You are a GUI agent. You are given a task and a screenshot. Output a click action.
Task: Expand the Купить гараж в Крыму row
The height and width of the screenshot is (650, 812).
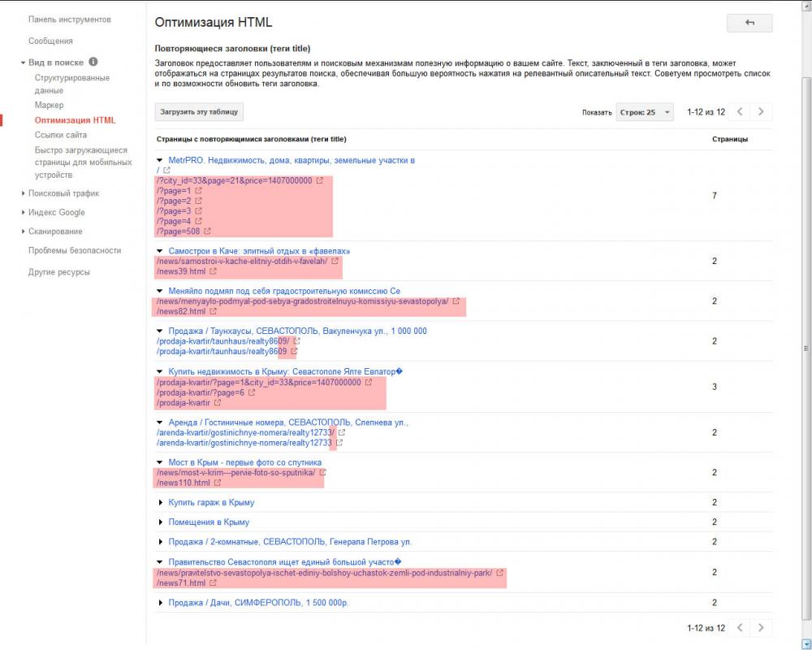(x=161, y=502)
